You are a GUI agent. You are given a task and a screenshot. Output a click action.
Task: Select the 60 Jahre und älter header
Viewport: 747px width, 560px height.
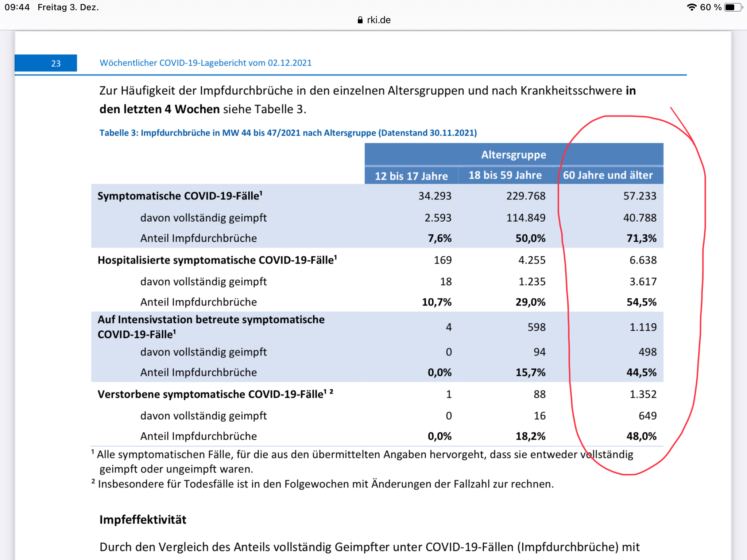(608, 175)
